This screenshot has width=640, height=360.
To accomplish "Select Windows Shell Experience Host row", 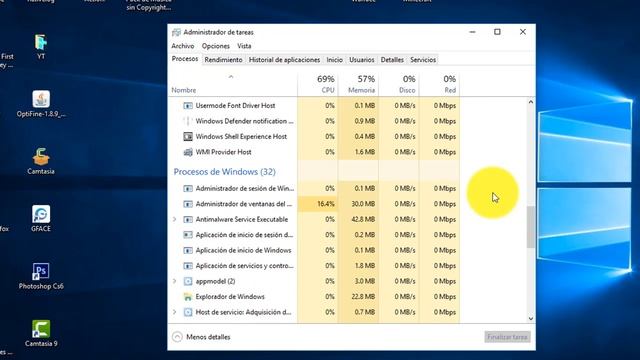I will pos(314,137).
